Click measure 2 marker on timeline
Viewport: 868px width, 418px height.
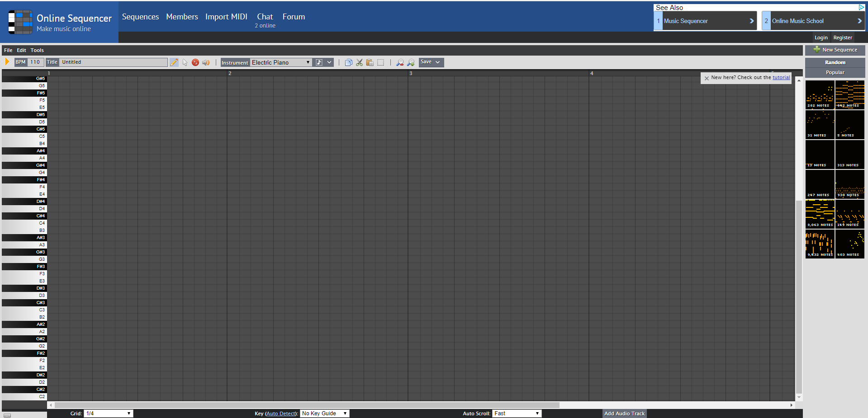[230, 73]
